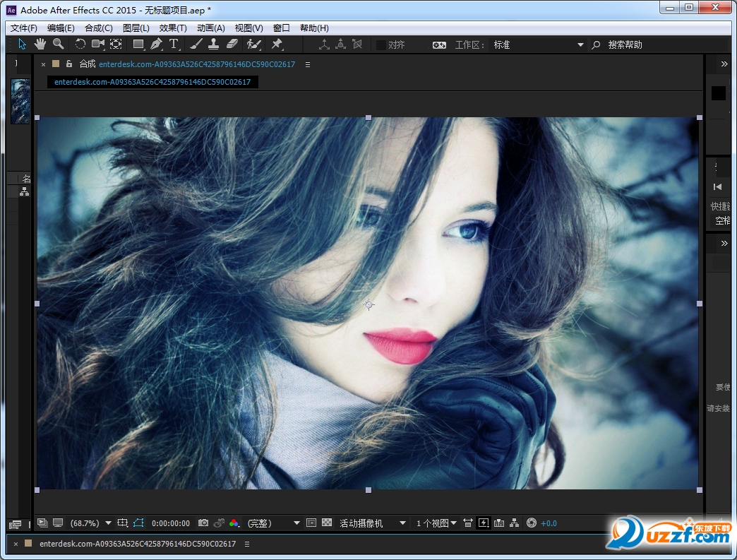Screen dimensions: 737x560
Task: Open the magnification 68.7% dropdown
Action: pos(90,523)
